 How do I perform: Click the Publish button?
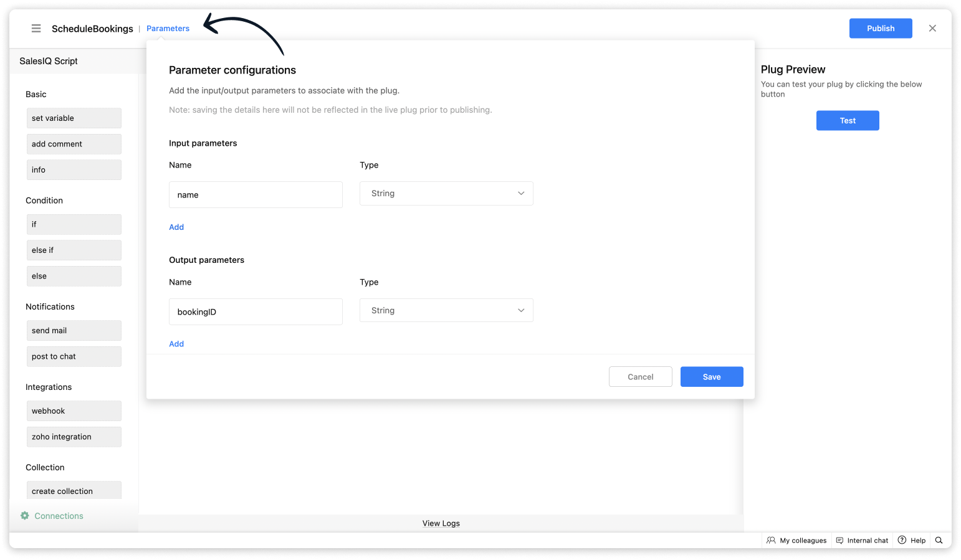(880, 29)
